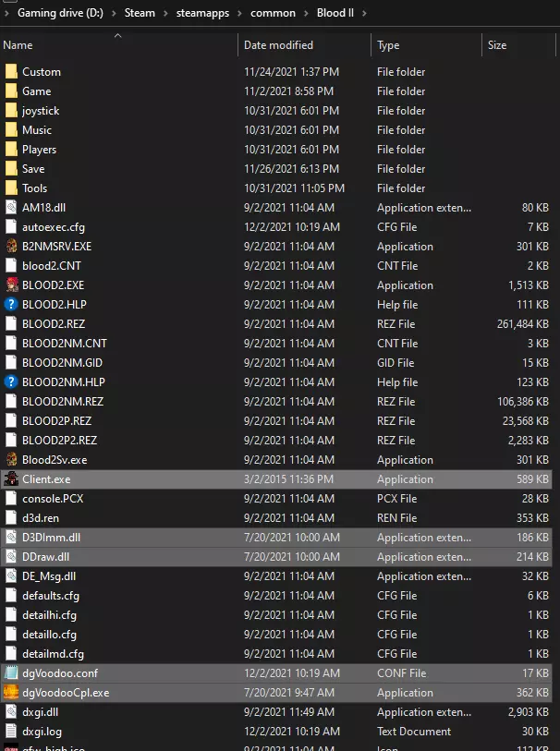Click Blood II breadcrumb segment
Viewport: 560px width, 751px height.
(335, 13)
